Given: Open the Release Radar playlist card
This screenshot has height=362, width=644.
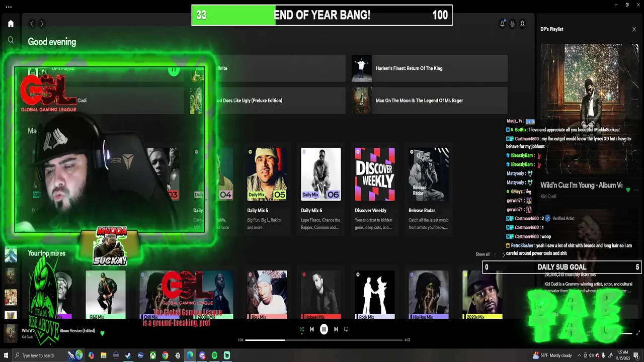Looking at the screenshot, I should (x=429, y=190).
